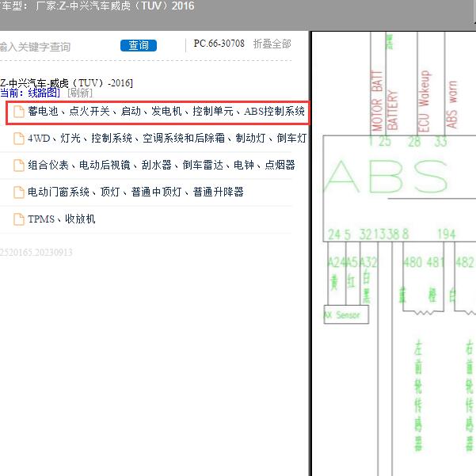Click the title bar 车型 厂家 text
476x476 pixels.
[x=97, y=6]
